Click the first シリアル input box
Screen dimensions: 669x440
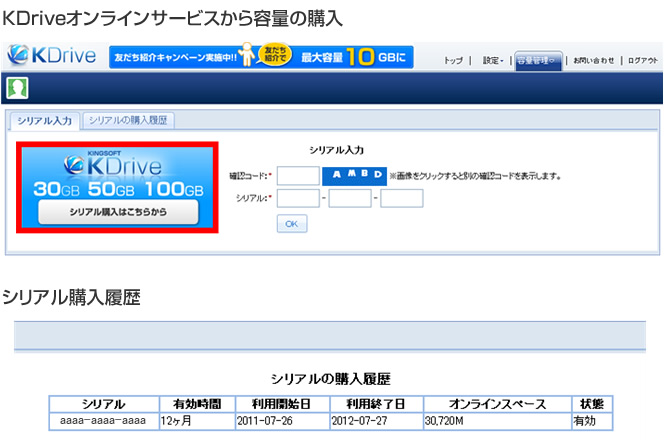pyautogui.click(x=298, y=198)
